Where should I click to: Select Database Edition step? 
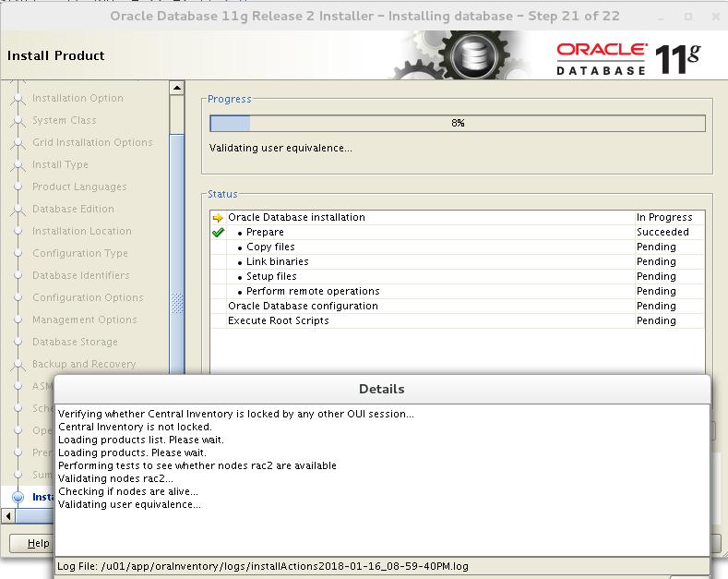pos(73,209)
